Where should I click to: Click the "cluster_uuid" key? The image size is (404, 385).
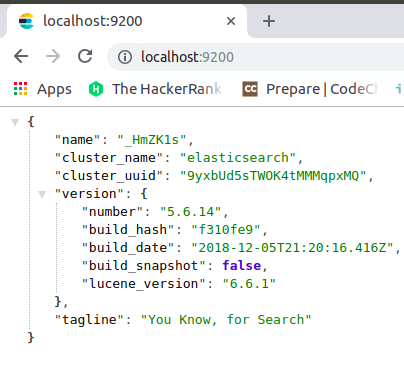pos(109,176)
